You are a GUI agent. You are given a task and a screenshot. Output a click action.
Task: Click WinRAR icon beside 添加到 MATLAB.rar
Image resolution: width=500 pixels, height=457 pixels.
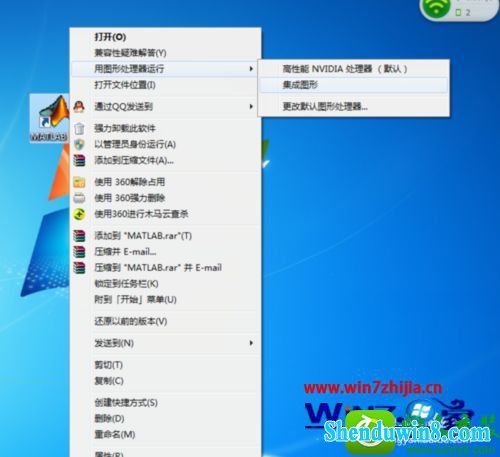click(x=79, y=236)
